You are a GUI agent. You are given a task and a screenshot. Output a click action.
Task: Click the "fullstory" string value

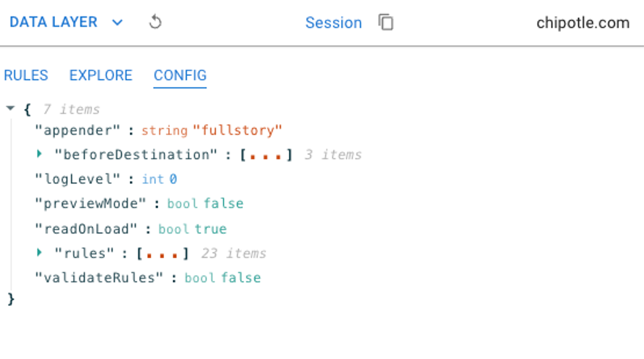point(237,131)
